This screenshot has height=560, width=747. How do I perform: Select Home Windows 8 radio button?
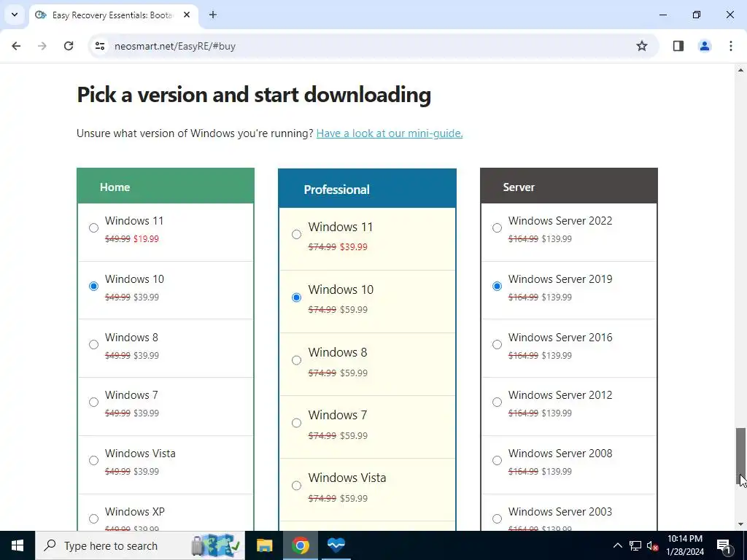click(x=94, y=344)
